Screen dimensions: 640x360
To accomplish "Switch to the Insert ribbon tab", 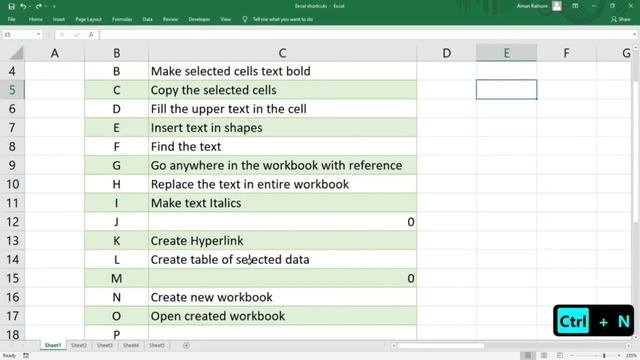I will click(x=59, y=19).
